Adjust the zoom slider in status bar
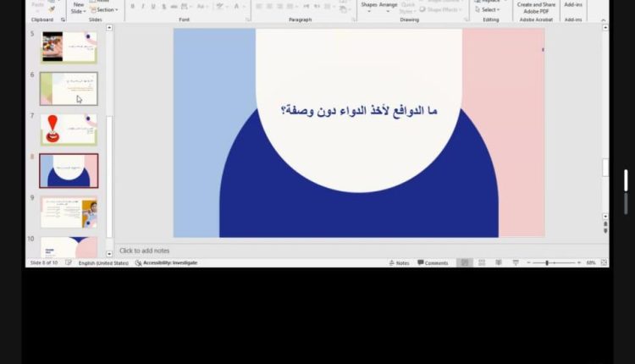This screenshot has width=635, height=364. coord(548,263)
